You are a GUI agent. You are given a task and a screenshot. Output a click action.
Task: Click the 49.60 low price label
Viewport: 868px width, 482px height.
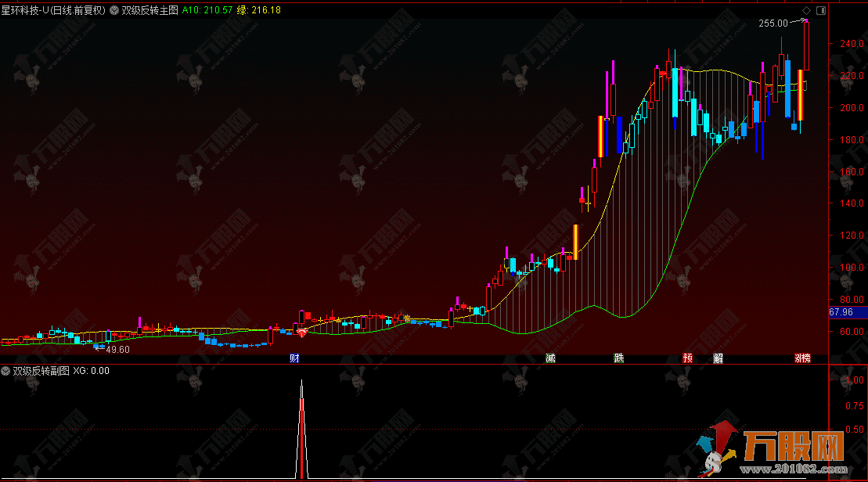(x=117, y=349)
